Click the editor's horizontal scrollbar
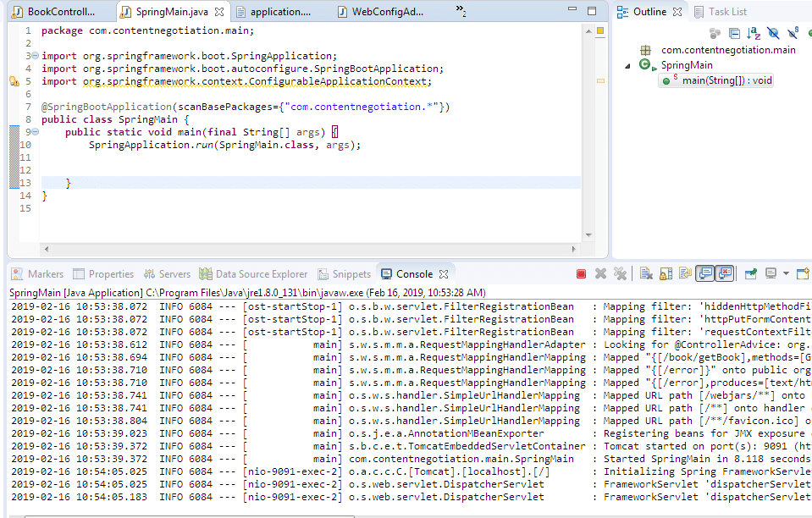The height and width of the screenshot is (518, 812). pyautogui.click(x=313, y=249)
